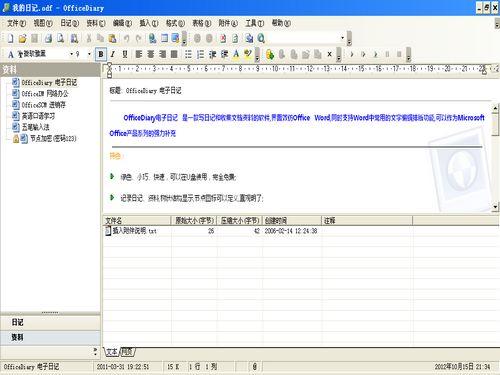The image size is (500, 375).
Task: Click the large A font icon
Action: coord(11,54)
